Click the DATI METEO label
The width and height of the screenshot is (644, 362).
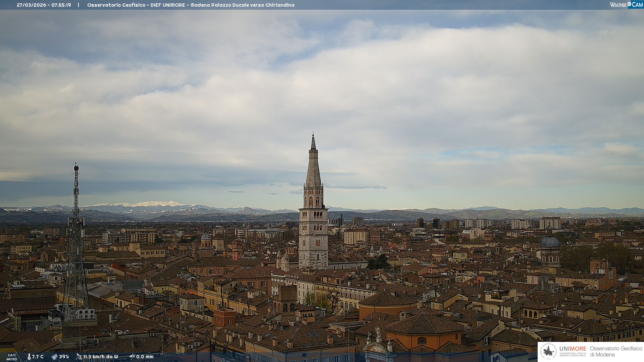click(x=11, y=357)
